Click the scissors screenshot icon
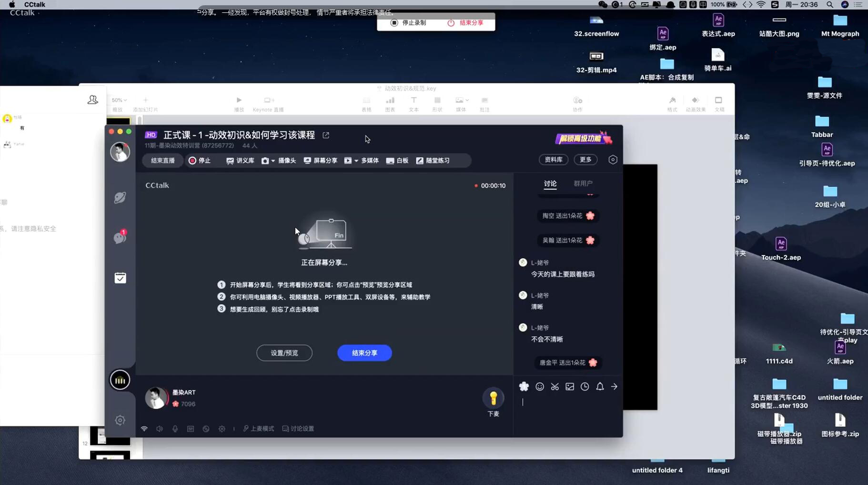The height and width of the screenshot is (485, 868). [555, 386]
